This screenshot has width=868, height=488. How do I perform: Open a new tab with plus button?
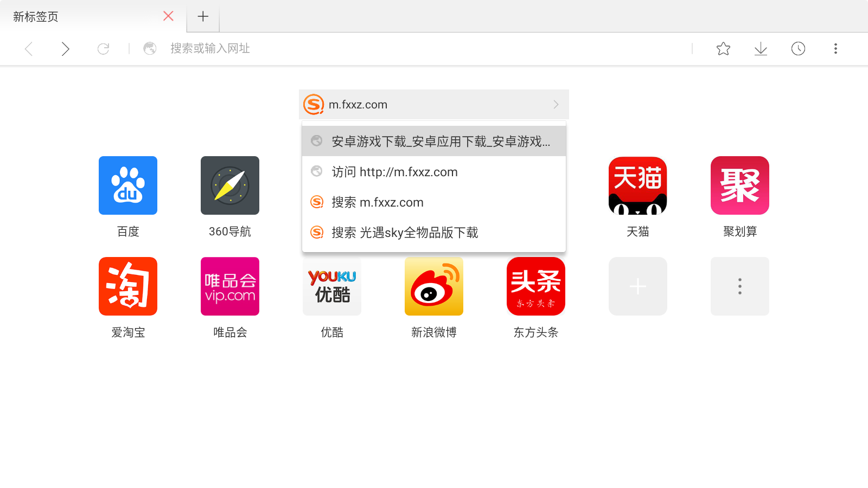203,17
